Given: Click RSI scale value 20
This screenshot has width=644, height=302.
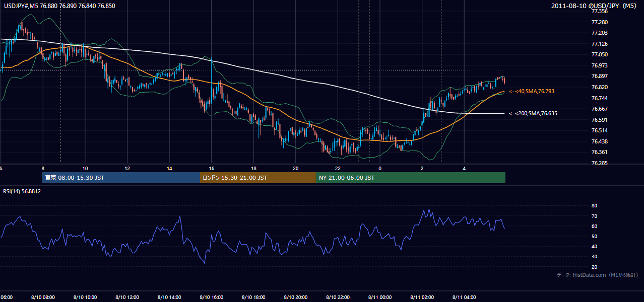Looking at the screenshot, I should [x=594, y=267].
